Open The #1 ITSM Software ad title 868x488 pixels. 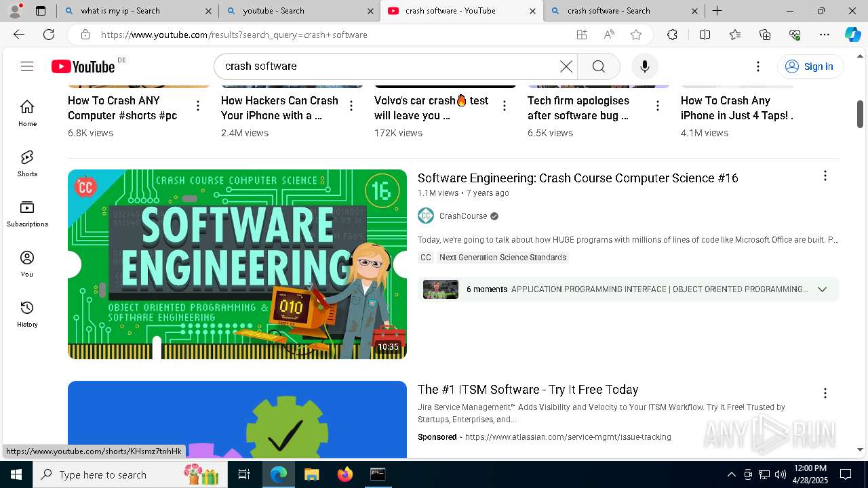[528, 390]
